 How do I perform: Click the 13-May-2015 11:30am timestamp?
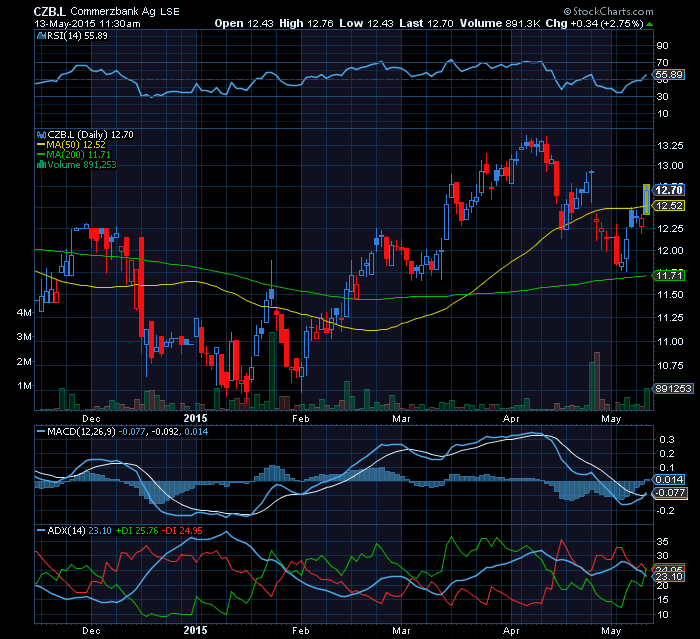87,24
